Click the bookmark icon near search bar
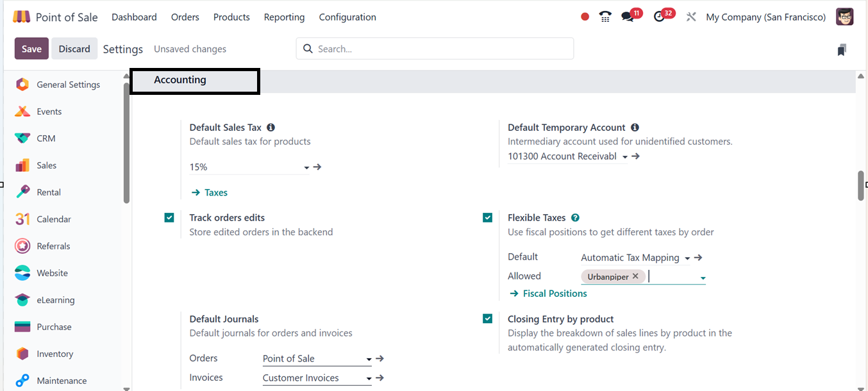This screenshot has width=868, height=391. coord(842,49)
